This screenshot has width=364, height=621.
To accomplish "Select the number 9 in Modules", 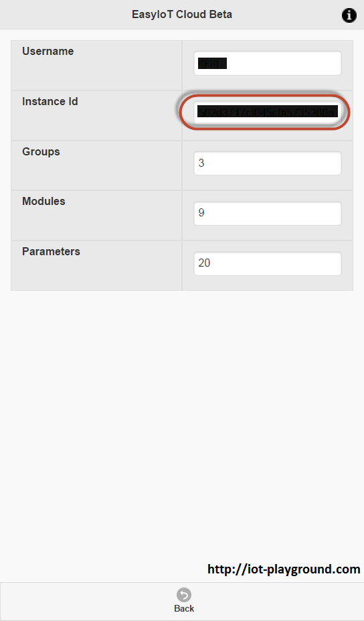I will click(x=201, y=212).
